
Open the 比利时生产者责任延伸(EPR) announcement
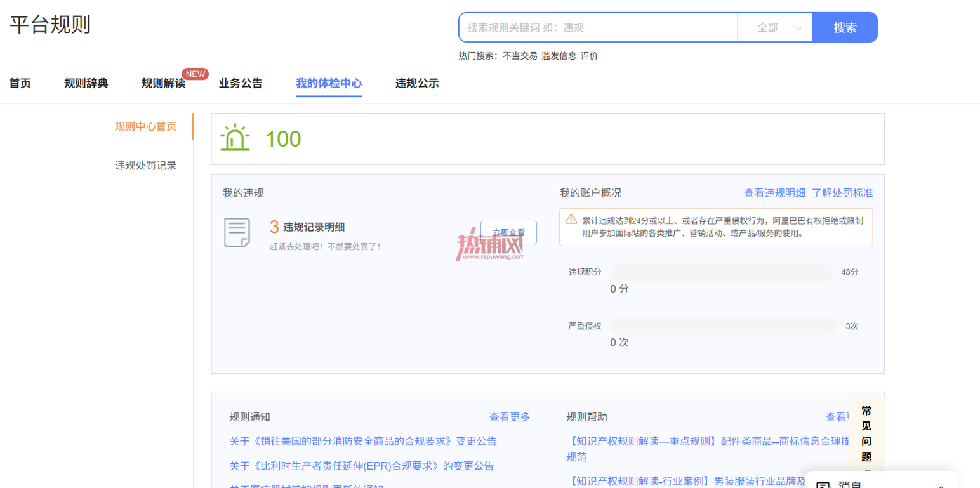click(x=362, y=466)
